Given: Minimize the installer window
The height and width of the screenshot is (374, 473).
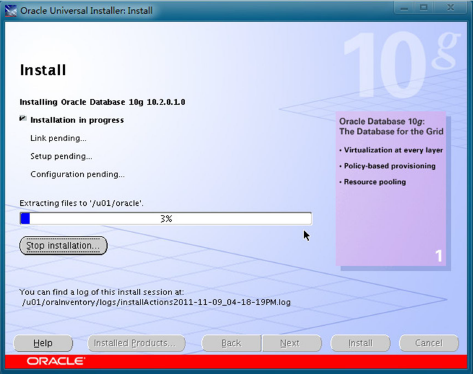Looking at the screenshot, I should coord(404,8).
